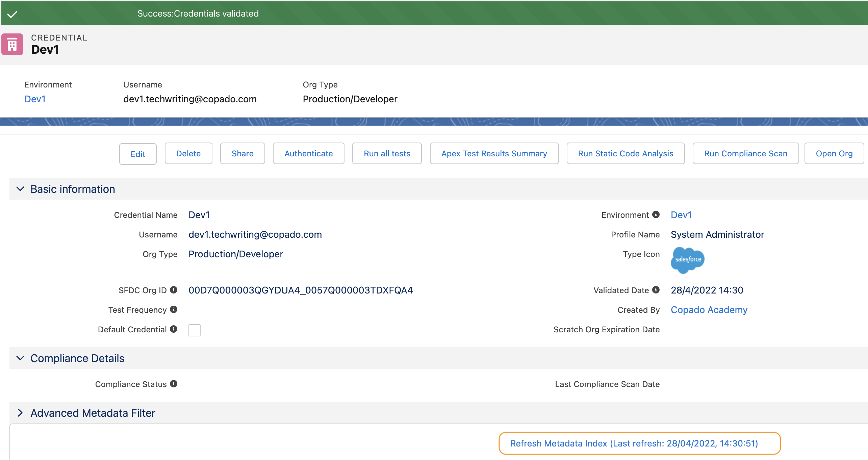
Task: Click info icon next to Environment field
Action: tap(656, 214)
